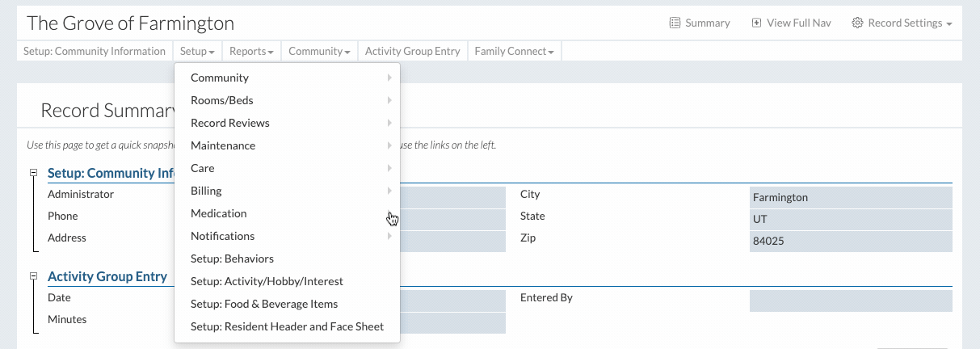
Task: Choose Setup: Food & Beverage Items
Action: tap(264, 304)
